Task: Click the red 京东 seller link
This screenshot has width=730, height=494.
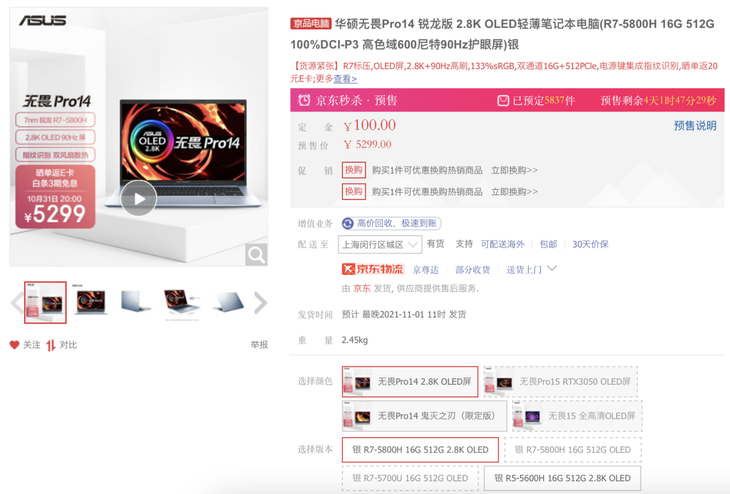Action: [x=362, y=289]
